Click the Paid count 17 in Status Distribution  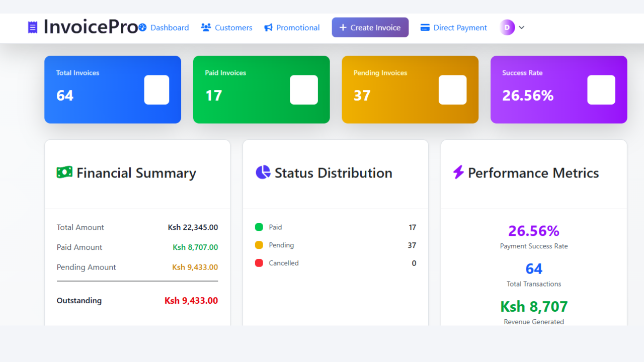pos(413,227)
